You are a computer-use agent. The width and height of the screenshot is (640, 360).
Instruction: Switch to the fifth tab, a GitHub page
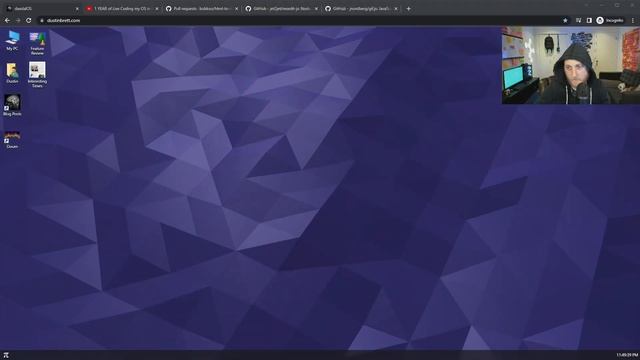click(x=361, y=9)
